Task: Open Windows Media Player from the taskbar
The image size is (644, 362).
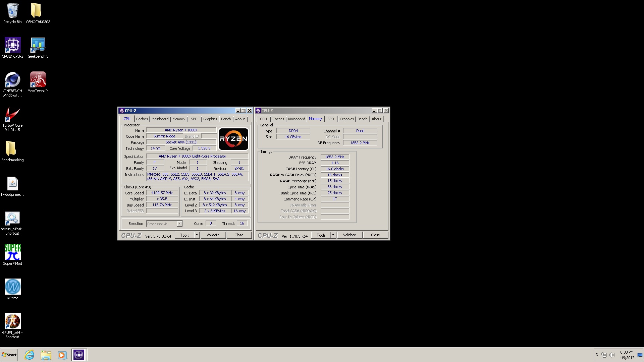Action: tap(62, 355)
